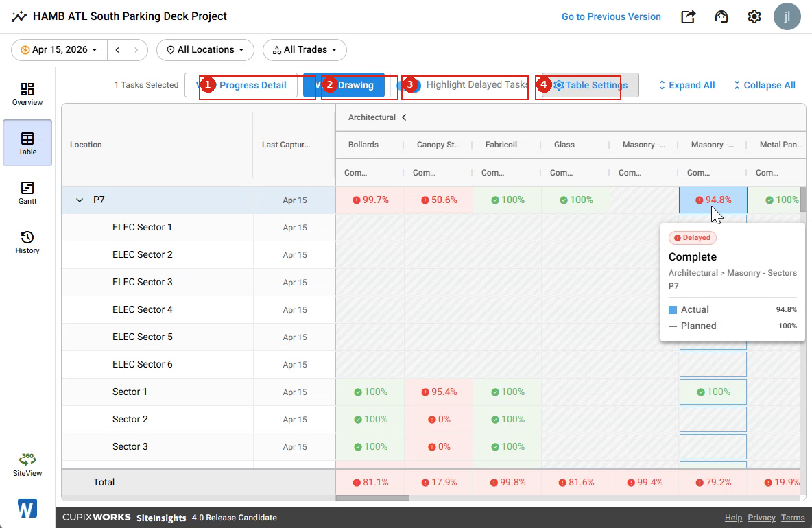Open the All Trades dropdown
The image size is (812, 528).
[x=304, y=49]
